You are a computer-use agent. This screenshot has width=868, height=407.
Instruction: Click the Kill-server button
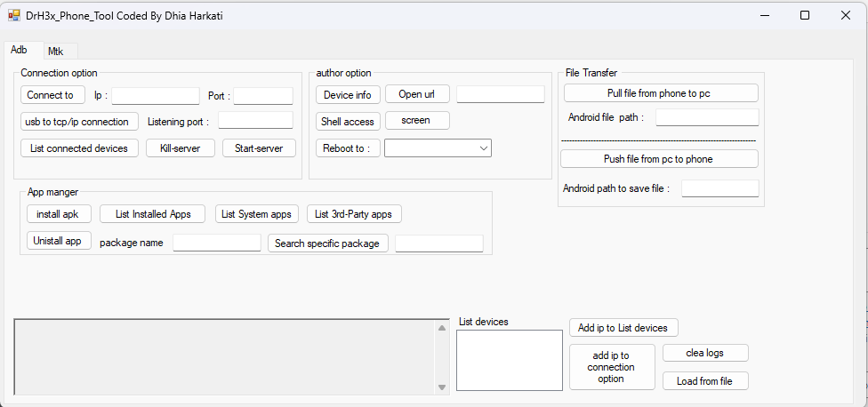181,148
